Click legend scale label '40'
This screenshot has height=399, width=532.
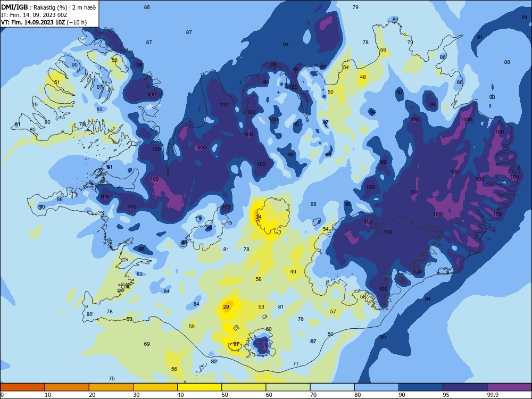coord(181,395)
